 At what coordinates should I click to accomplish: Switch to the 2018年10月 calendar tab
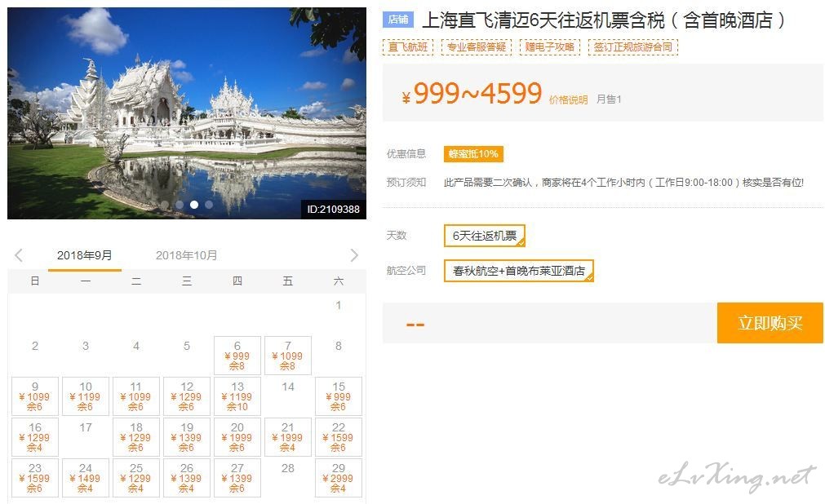186,256
